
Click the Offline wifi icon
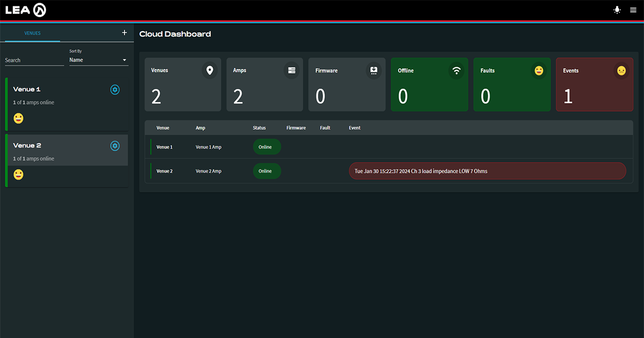457,70
